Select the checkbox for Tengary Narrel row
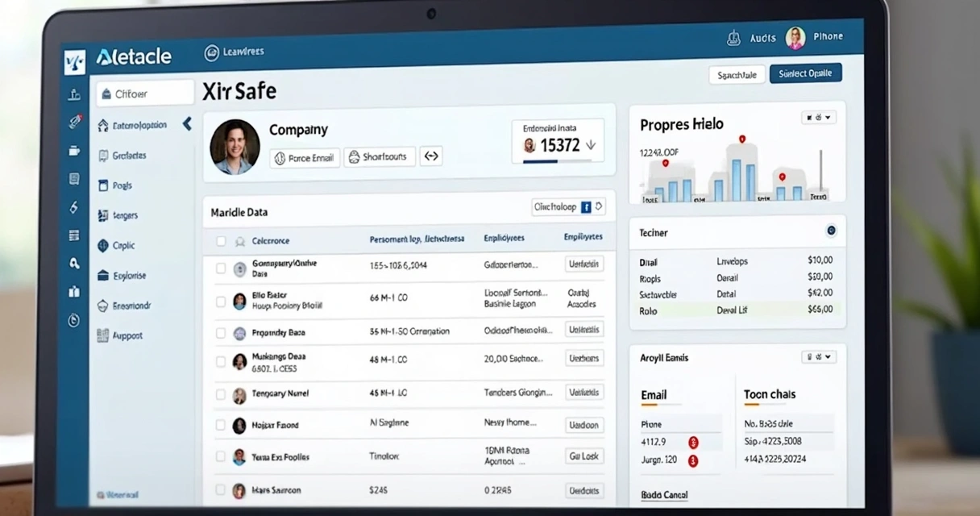This screenshot has width=980, height=516. [x=221, y=395]
